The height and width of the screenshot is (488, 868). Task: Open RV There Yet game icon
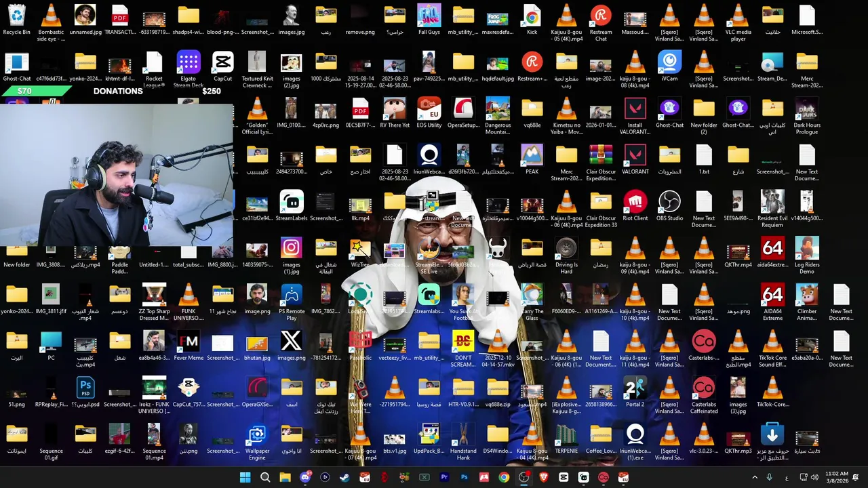click(395, 113)
